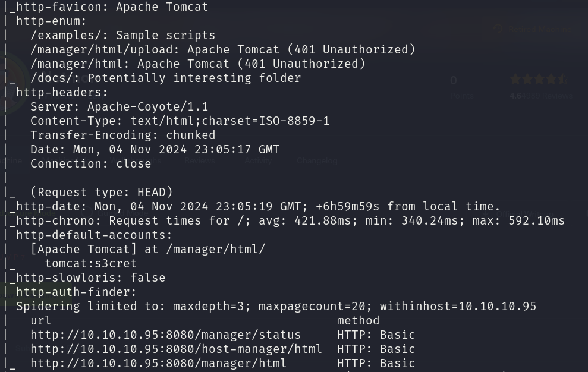Click the faded star rating icons

pyautogui.click(x=540, y=80)
